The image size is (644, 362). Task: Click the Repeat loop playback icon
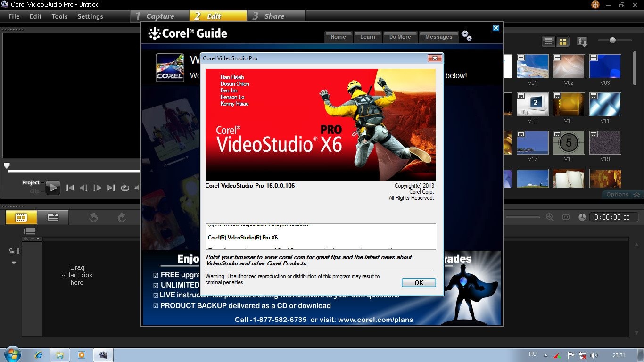[x=124, y=188]
